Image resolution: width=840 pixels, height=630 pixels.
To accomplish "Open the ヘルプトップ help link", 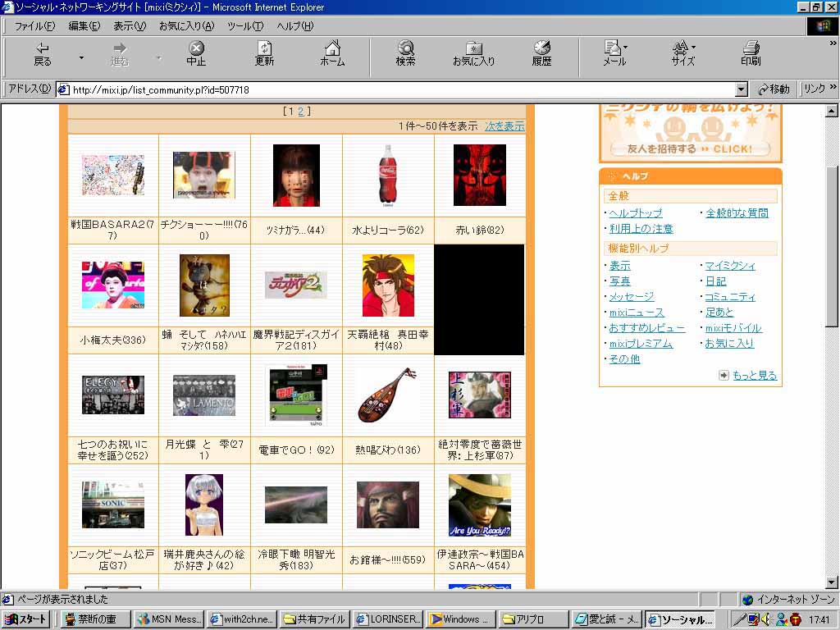I will (x=636, y=213).
